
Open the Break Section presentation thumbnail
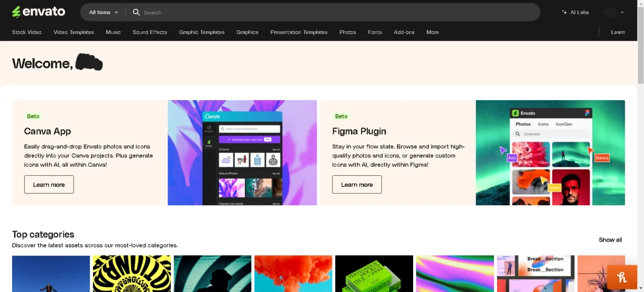[x=536, y=273]
